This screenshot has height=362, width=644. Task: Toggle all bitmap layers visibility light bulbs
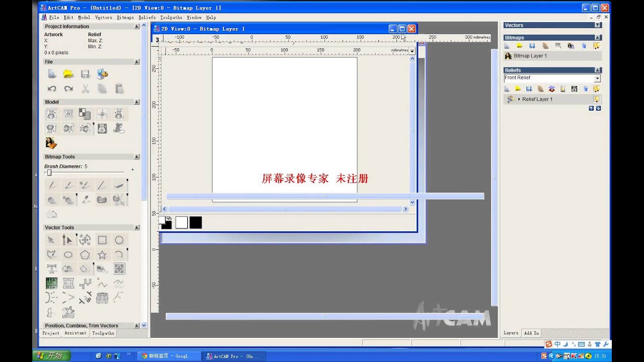coord(597,46)
